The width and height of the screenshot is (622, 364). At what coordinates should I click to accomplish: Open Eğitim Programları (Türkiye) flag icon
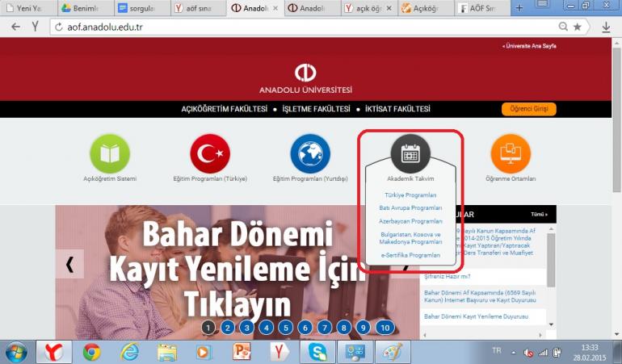click(210, 153)
